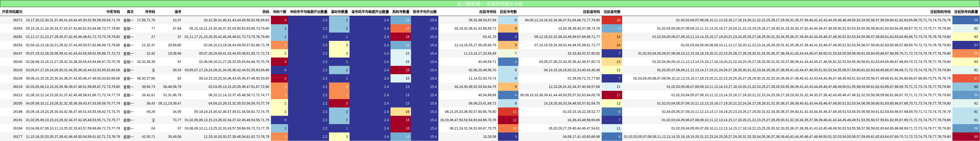Click period number 26198
This screenshot has height=141, width=980.
[18, 112]
